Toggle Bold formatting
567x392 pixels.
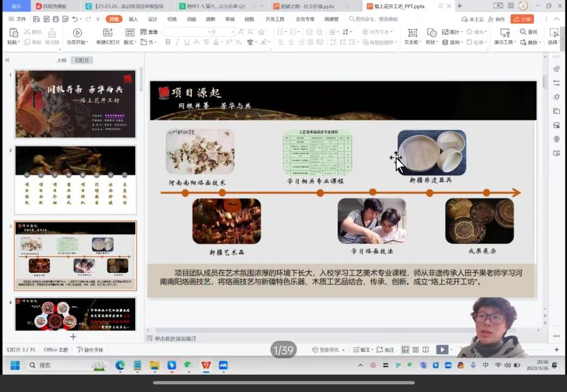point(168,42)
